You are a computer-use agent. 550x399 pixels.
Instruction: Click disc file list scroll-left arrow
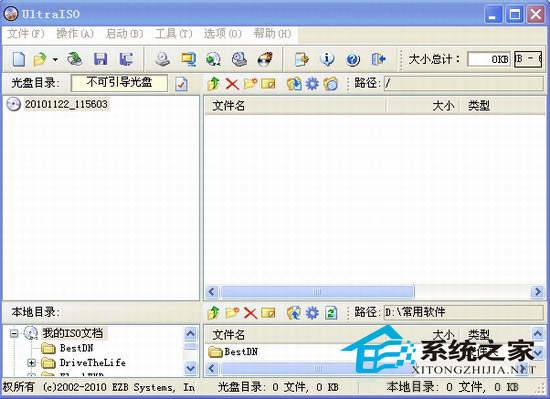[212, 291]
